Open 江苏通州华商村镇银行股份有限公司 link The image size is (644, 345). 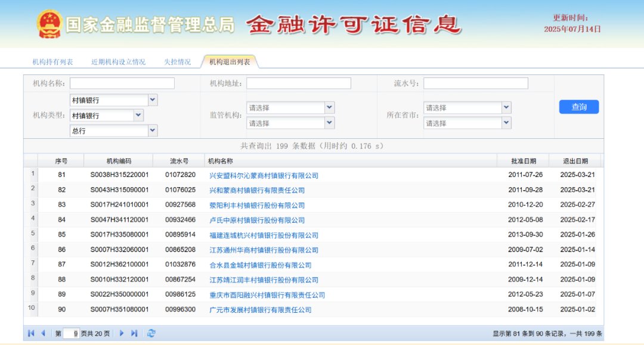(x=264, y=250)
